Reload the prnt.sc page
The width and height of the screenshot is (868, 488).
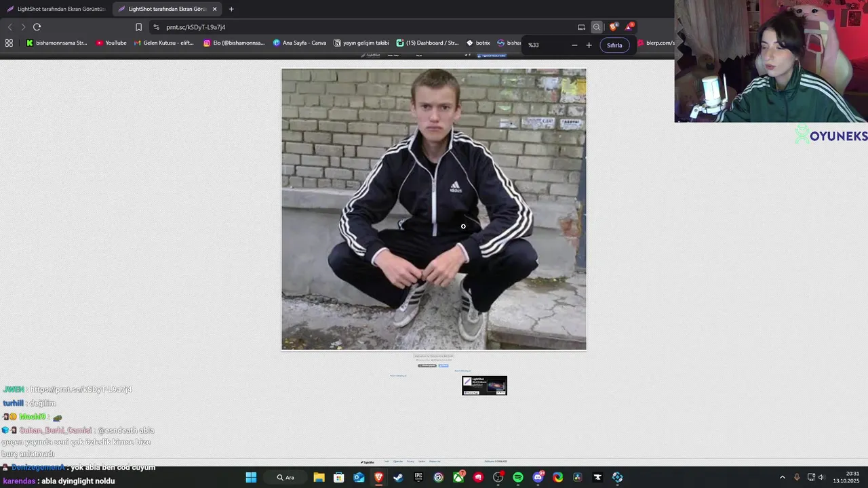[x=37, y=27]
